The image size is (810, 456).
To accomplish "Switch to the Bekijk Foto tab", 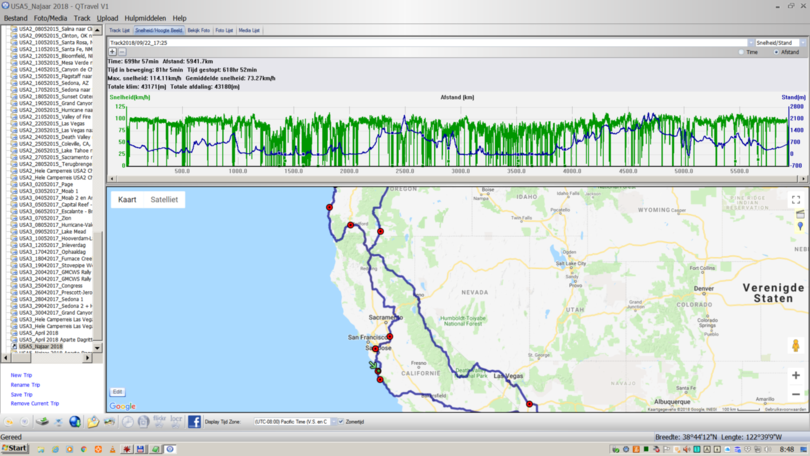I will (x=198, y=30).
